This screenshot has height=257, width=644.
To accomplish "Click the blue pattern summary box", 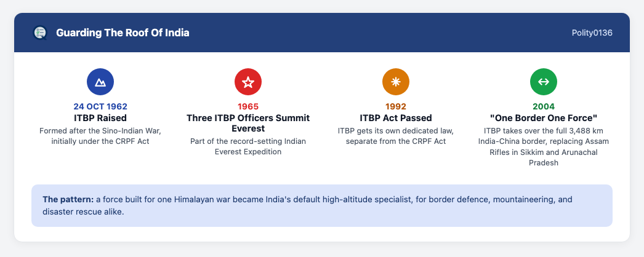I will click(322, 205).
